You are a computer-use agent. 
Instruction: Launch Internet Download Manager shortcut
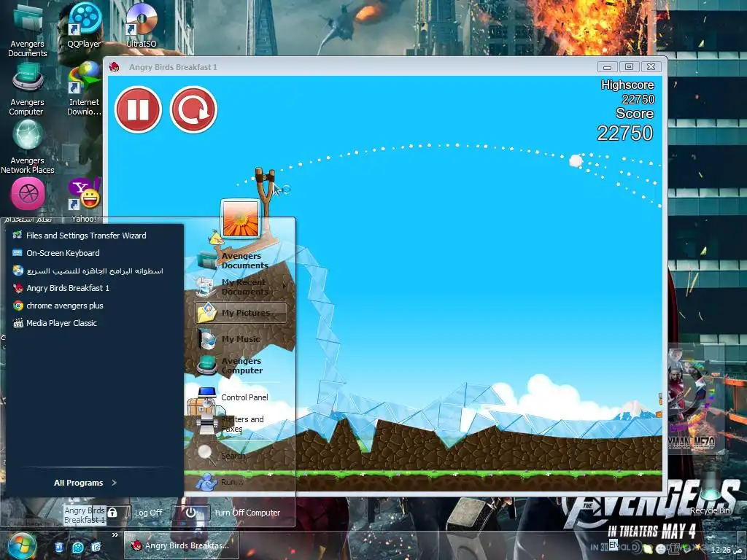point(85,89)
